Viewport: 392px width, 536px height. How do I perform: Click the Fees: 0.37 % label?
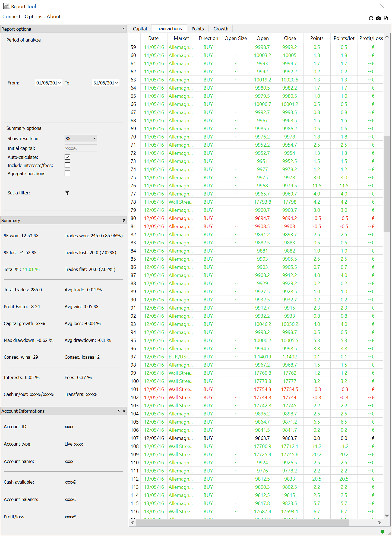78,377
